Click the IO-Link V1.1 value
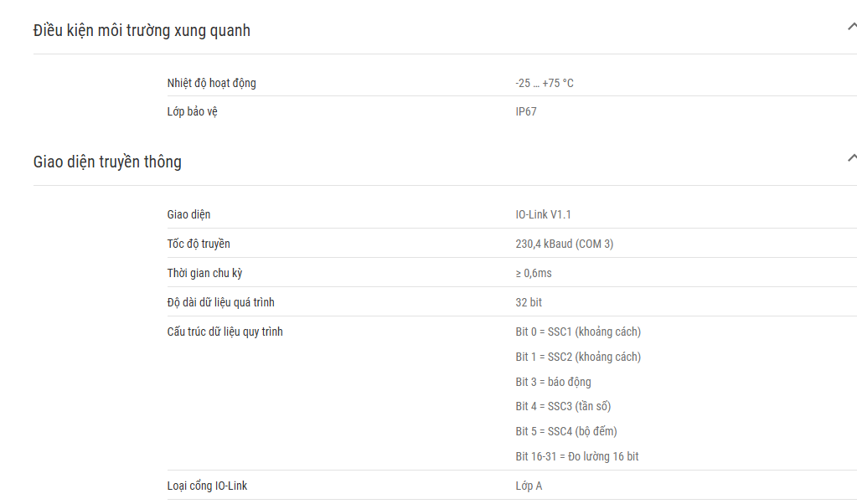This screenshot has height=504, width=857. pos(544,214)
